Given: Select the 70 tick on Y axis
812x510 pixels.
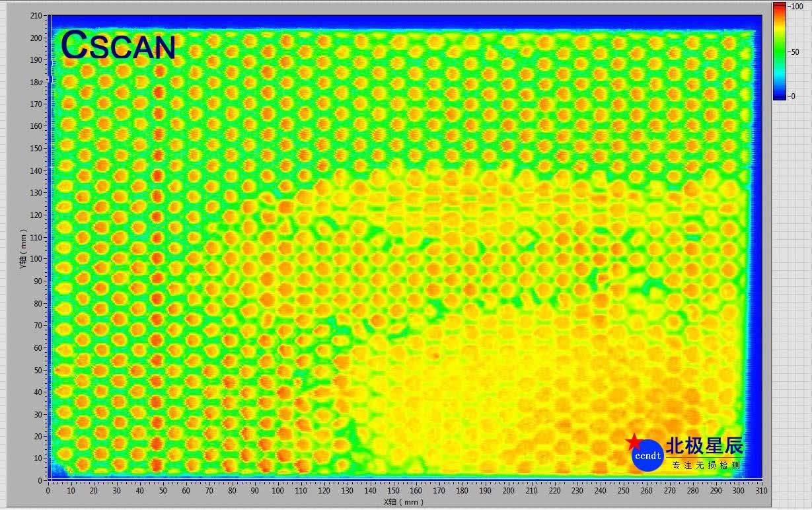Looking at the screenshot, I should click(x=40, y=325).
